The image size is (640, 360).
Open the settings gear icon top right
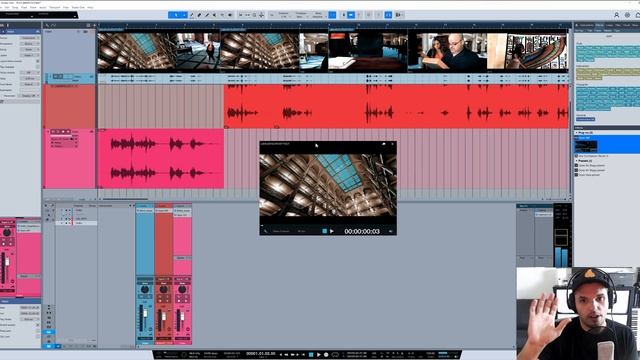pyautogui.click(x=627, y=15)
